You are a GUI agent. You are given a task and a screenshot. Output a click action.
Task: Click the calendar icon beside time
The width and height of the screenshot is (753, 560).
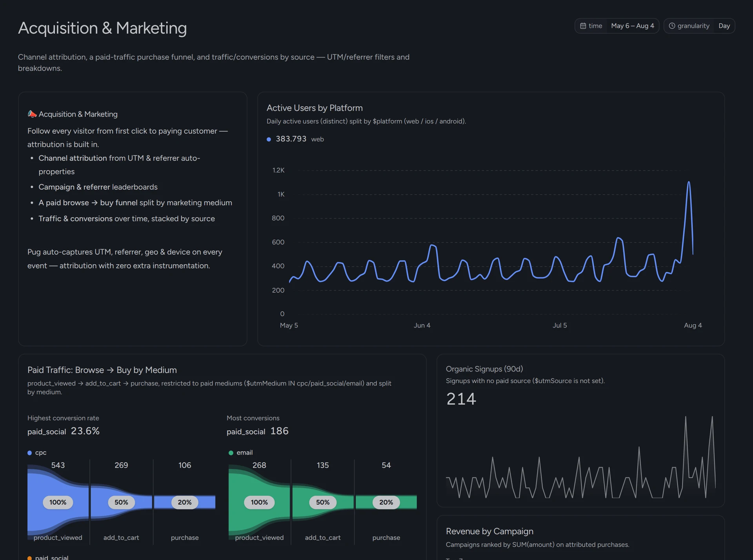click(583, 26)
